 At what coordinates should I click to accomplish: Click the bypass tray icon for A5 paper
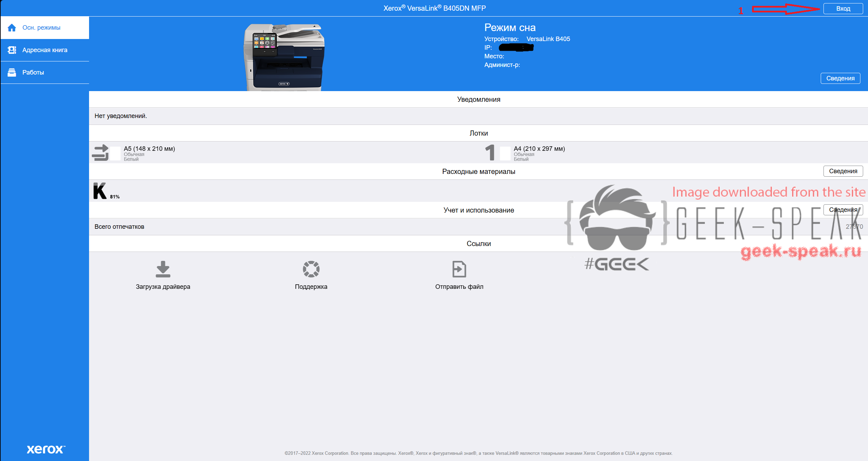[x=100, y=153]
